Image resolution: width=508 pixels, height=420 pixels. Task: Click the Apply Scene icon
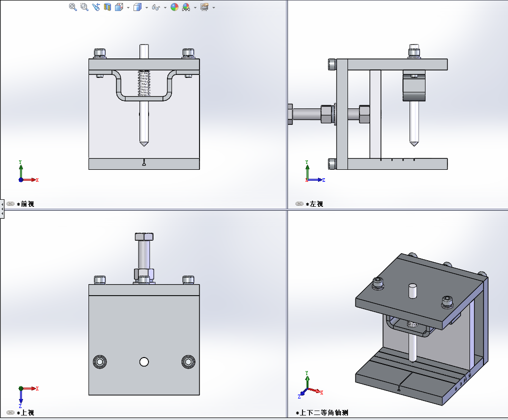point(186,7)
